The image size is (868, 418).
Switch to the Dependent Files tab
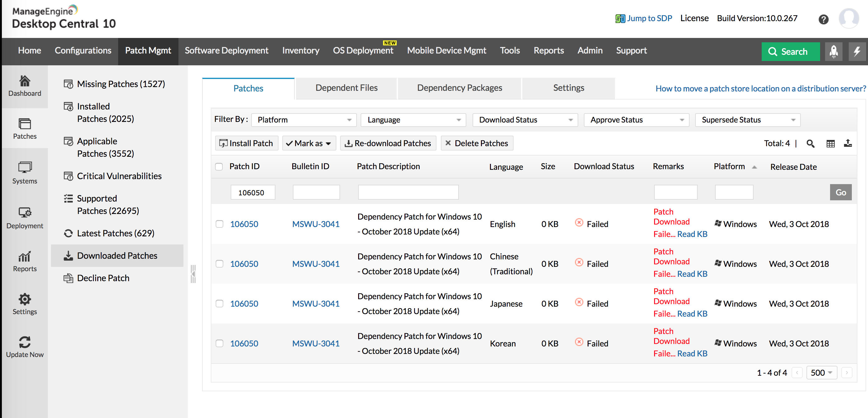click(346, 88)
